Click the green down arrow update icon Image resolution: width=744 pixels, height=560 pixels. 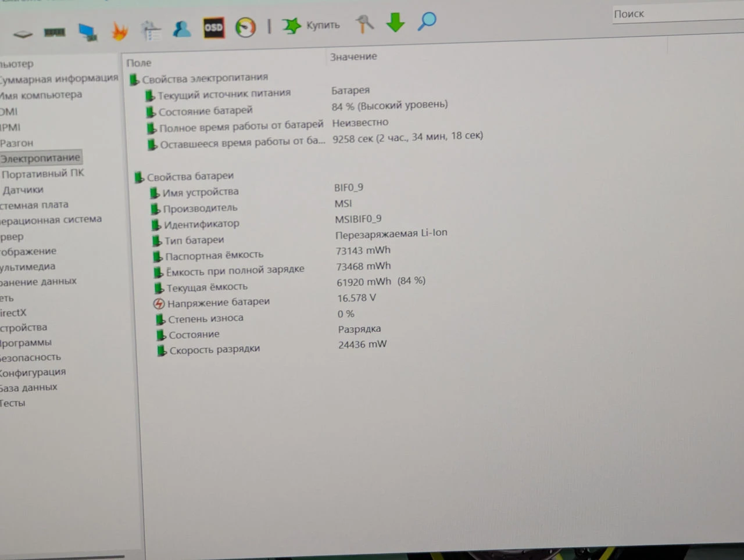pos(395,22)
